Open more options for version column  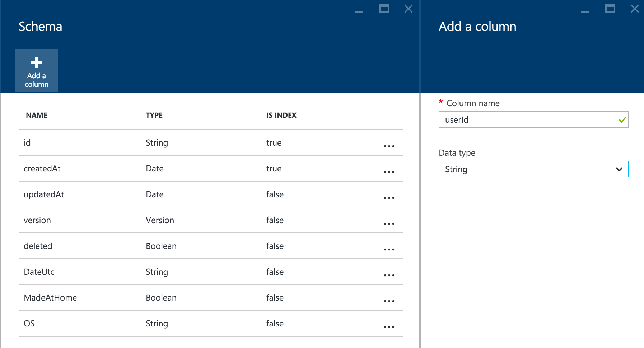[x=389, y=224]
